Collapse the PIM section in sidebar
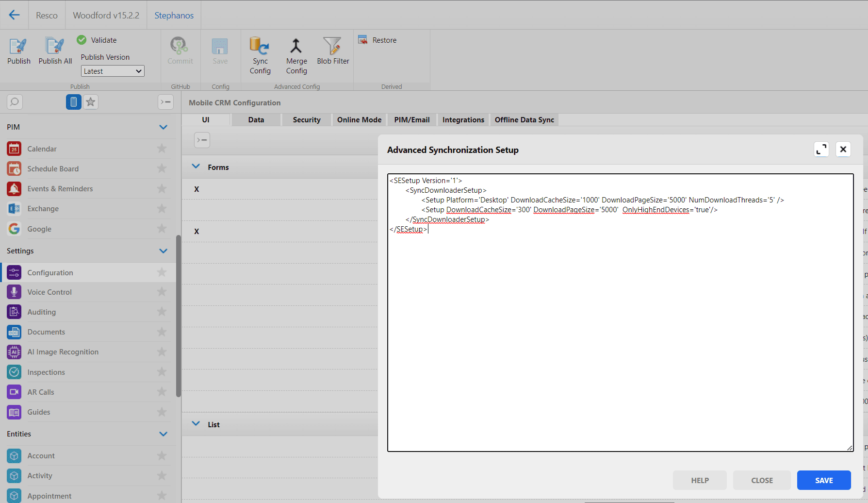The width and height of the screenshot is (868, 503). 163,127
